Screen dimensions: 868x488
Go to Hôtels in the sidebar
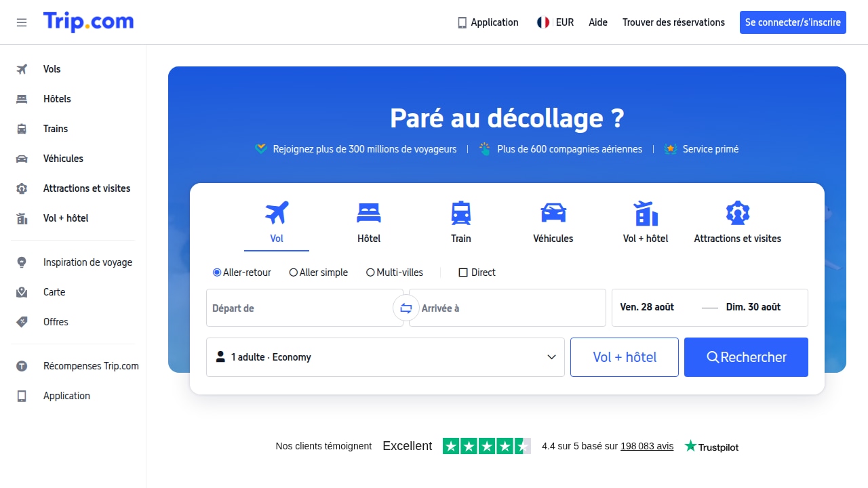click(x=57, y=99)
